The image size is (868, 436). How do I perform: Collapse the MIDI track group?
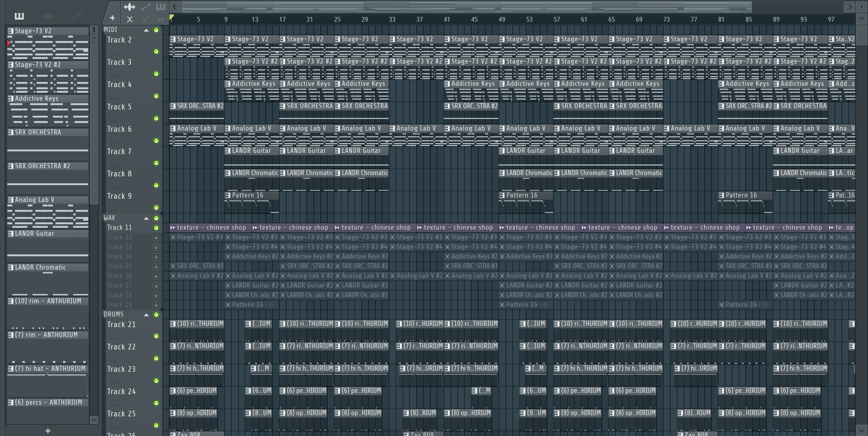[x=146, y=30]
